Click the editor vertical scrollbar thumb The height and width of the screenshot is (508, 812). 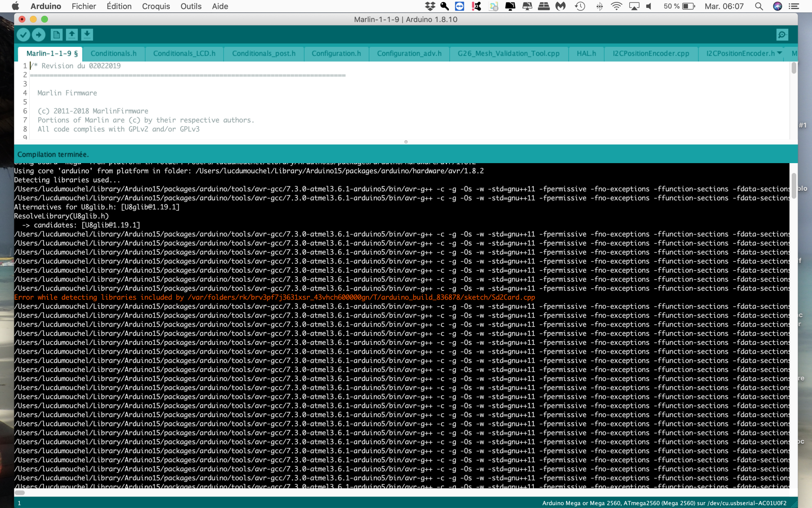point(793,68)
